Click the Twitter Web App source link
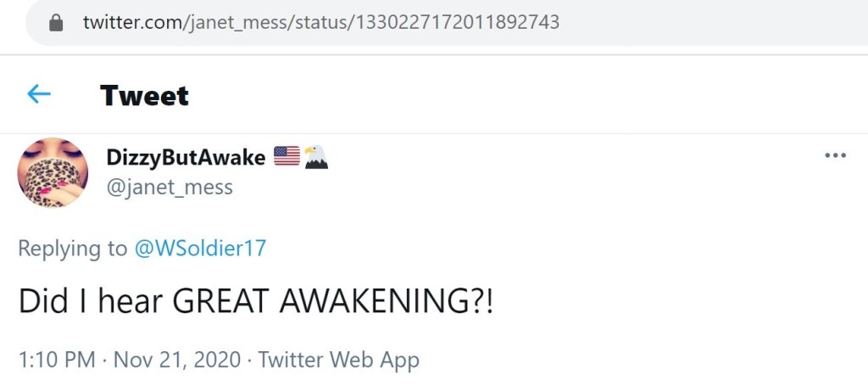Image resolution: width=868 pixels, height=392 pixels. [338, 360]
